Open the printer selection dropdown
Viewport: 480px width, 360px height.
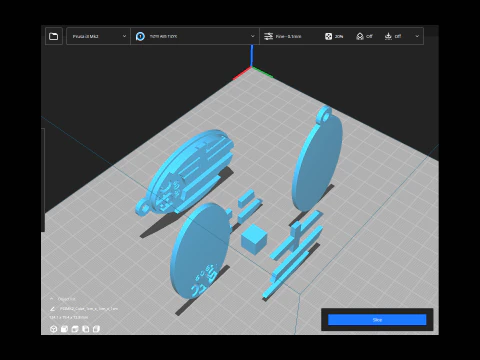(x=98, y=36)
